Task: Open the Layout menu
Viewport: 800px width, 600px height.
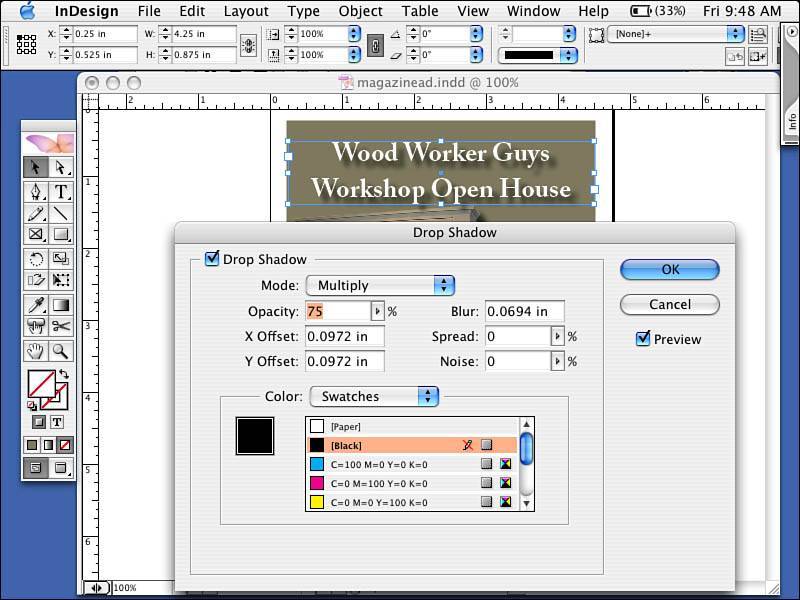Action: [246, 11]
